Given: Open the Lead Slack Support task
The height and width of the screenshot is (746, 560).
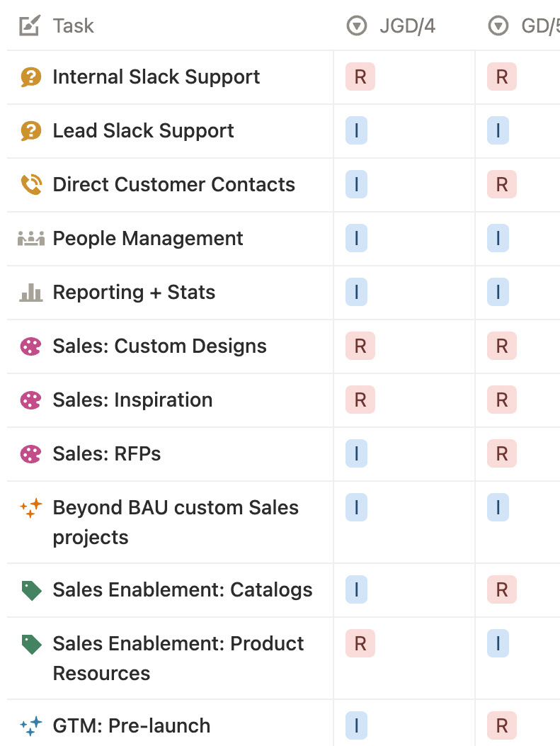Looking at the screenshot, I should 143,130.
